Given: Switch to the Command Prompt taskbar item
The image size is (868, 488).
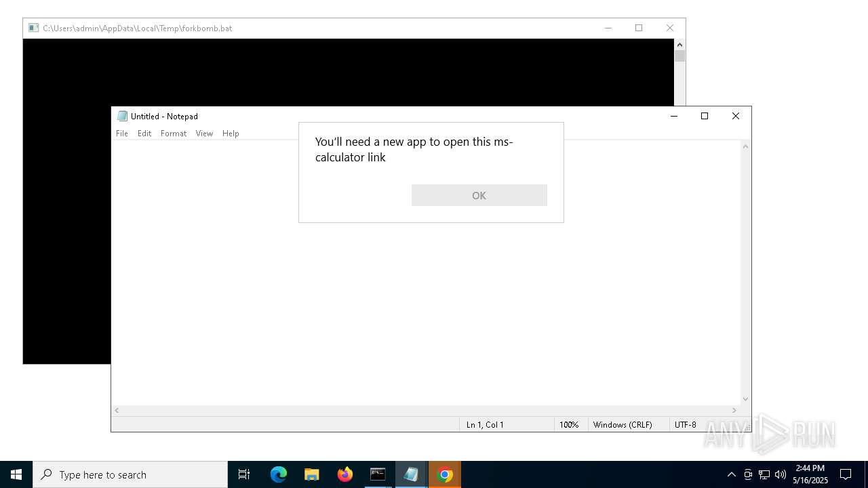Looking at the screenshot, I should (378, 474).
